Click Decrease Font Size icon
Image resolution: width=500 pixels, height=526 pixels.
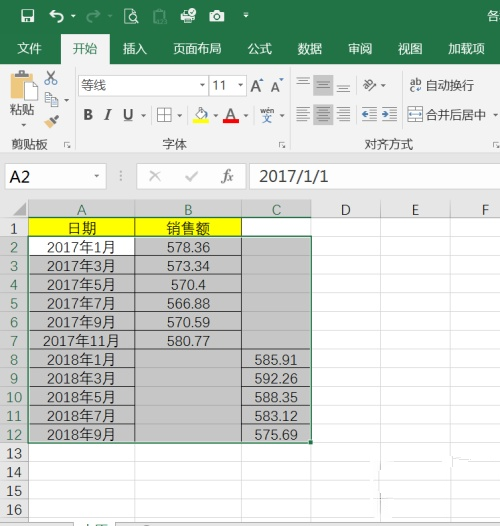pyautogui.click(x=277, y=86)
